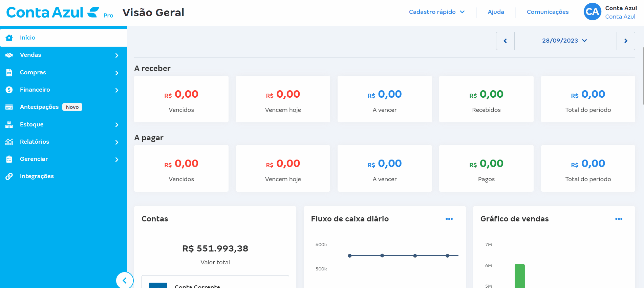Open the 28/09/2023 date picker
Viewport: 644px width, 288px height.
565,41
